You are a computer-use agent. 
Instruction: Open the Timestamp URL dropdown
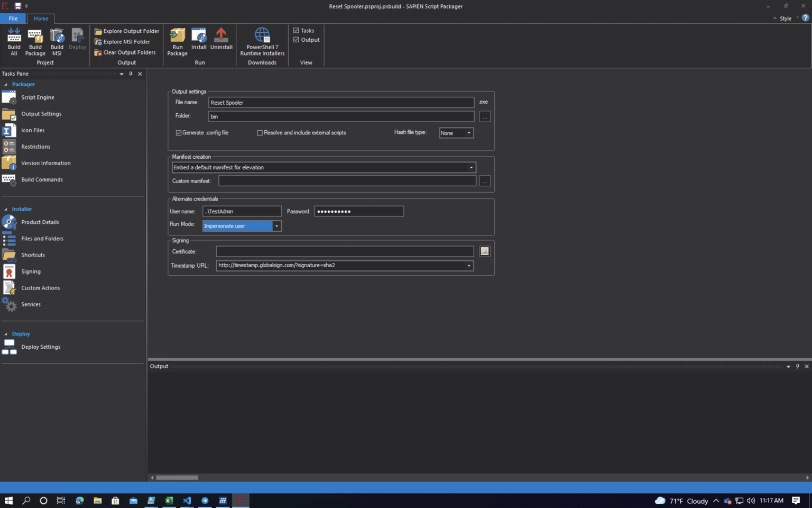(x=469, y=266)
